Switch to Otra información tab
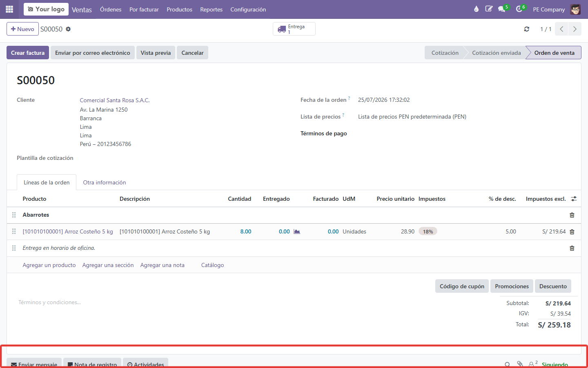The width and height of the screenshot is (588, 368). point(105,182)
